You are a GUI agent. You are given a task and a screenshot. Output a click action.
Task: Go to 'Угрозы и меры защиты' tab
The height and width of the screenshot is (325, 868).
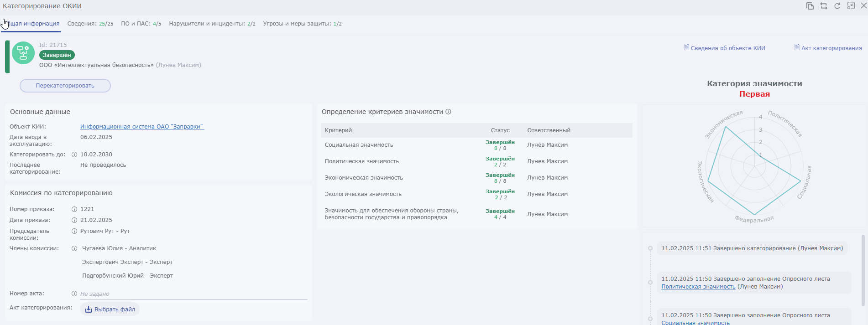[302, 24]
